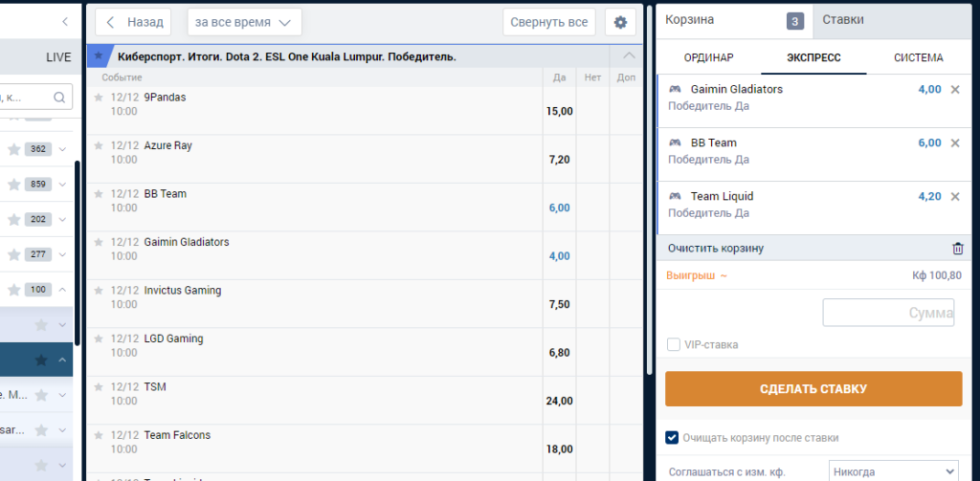Click the gamepad icon next to BB Team
The height and width of the screenshot is (481, 980).
click(675, 143)
